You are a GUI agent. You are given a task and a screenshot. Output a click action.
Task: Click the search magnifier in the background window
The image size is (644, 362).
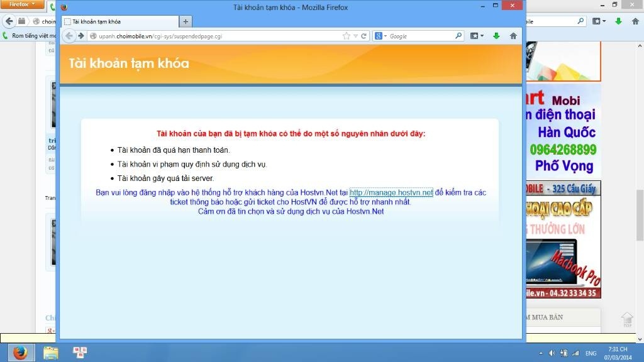pyautogui.click(x=580, y=21)
